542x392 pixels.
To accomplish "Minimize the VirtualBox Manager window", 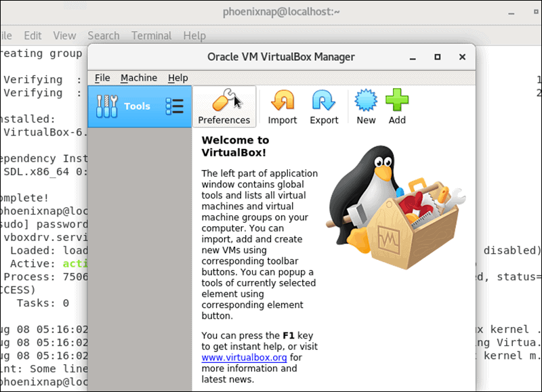I will [x=413, y=58].
